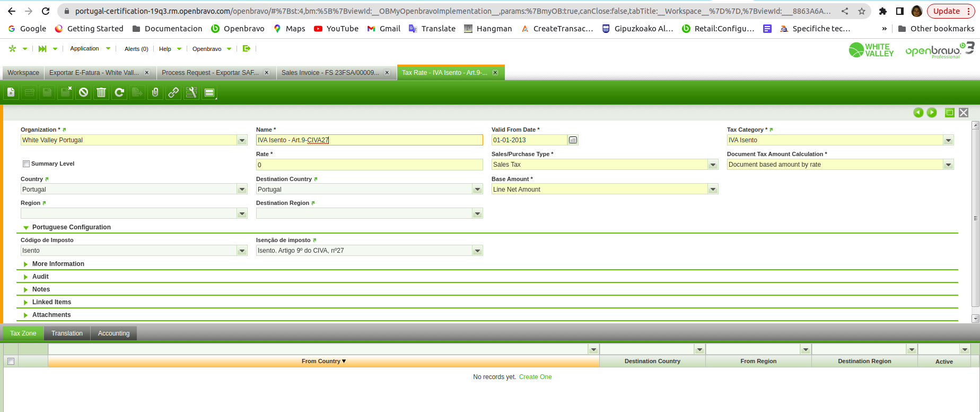Go to next record with green arrow
This screenshot has width=980, height=412.
(x=932, y=113)
